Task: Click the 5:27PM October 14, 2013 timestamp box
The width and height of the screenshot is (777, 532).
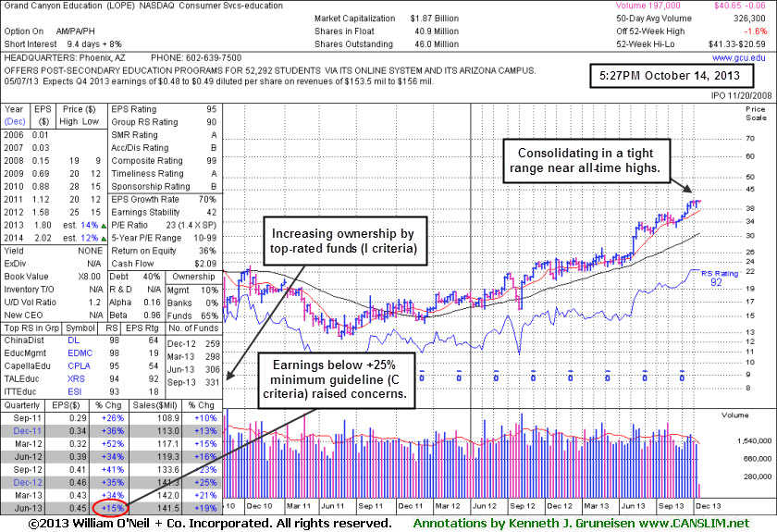Action: click(671, 76)
